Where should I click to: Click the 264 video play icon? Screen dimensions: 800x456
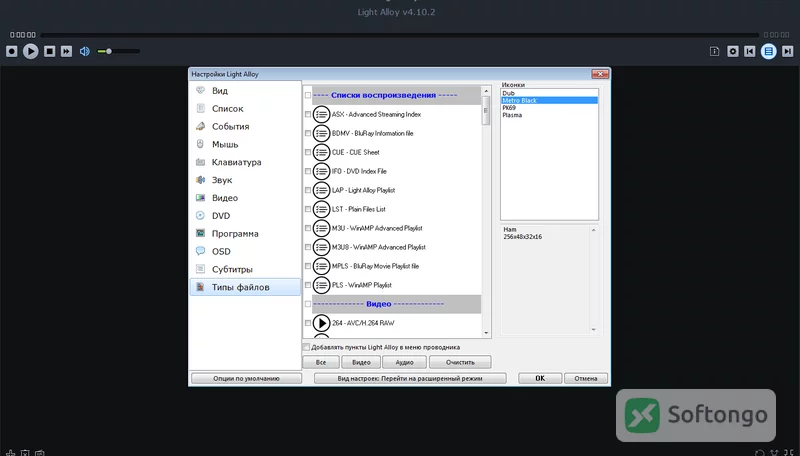coord(321,323)
